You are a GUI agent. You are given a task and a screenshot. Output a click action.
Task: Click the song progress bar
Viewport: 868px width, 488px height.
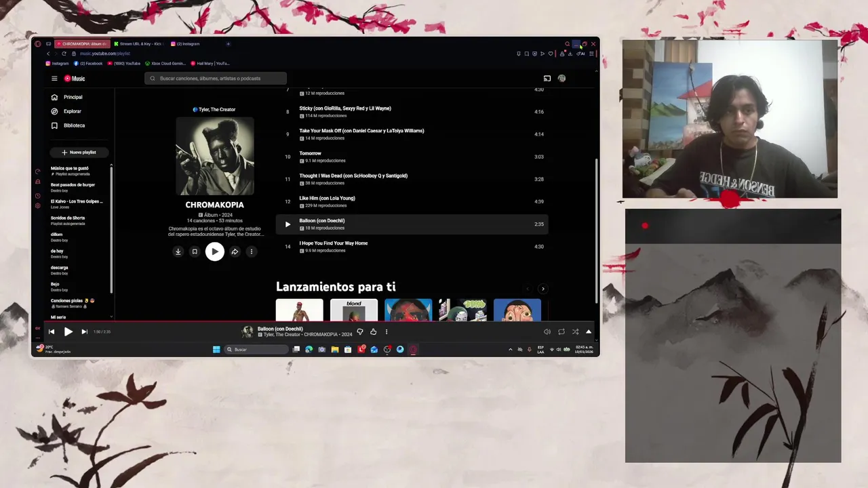pos(319,322)
